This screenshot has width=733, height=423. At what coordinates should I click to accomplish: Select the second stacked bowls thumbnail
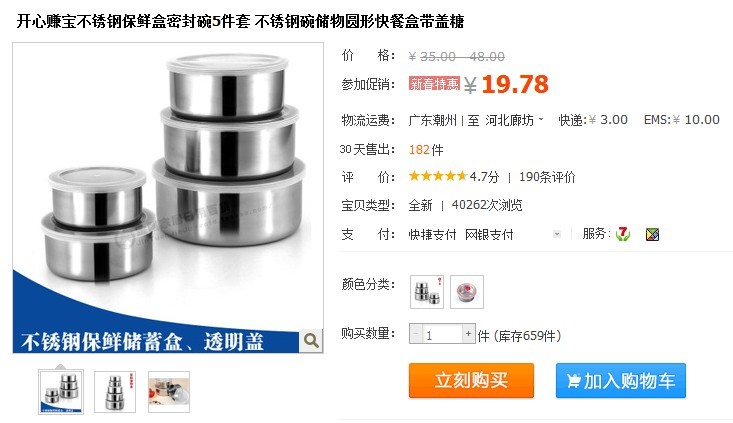click(115, 392)
